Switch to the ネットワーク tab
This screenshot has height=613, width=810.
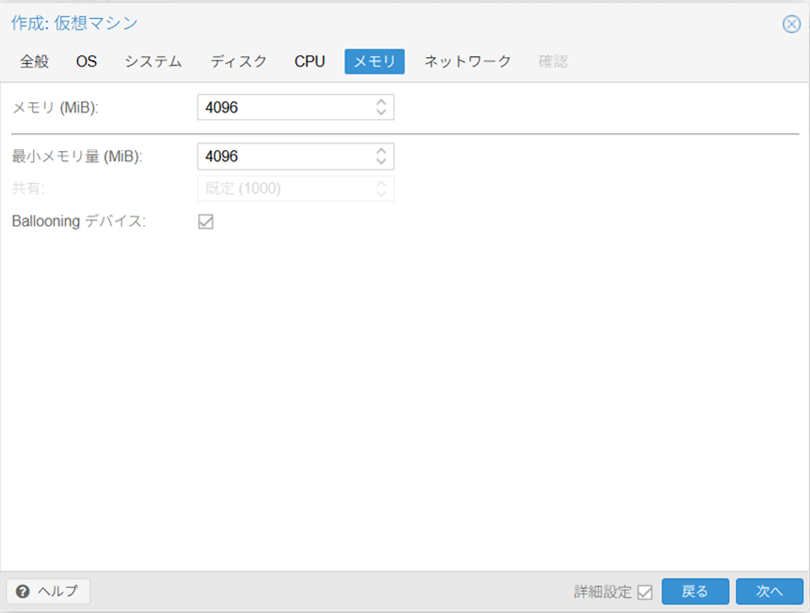pos(468,61)
